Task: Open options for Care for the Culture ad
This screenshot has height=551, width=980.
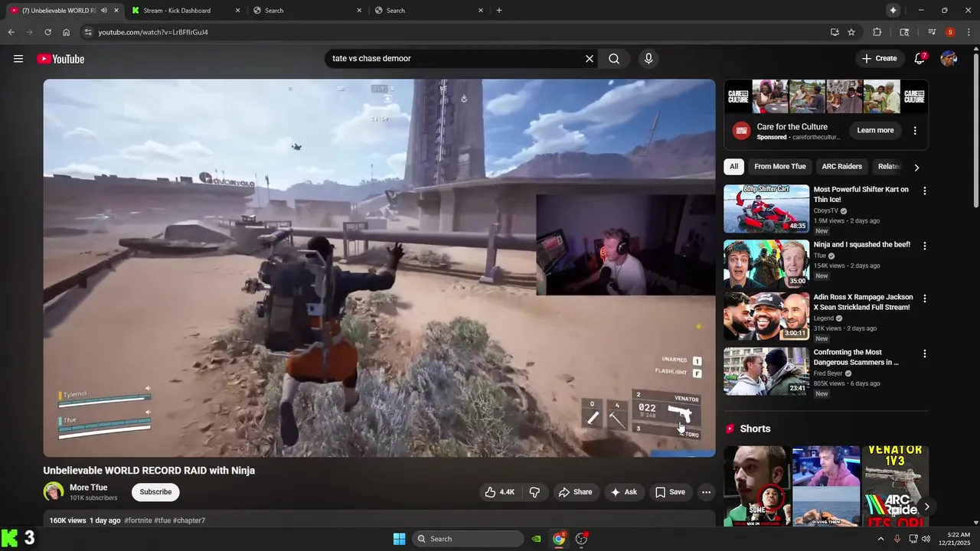Action: coord(915,131)
